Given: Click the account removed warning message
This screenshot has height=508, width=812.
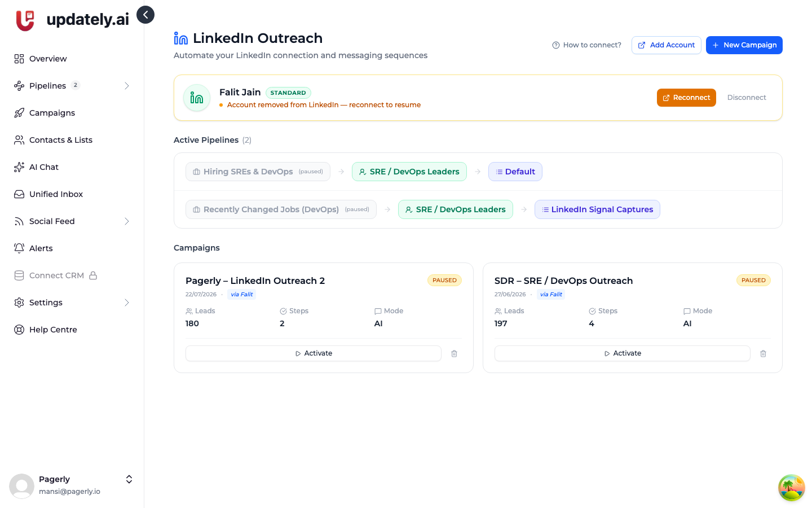Looking at the screenshot, I should [324, 105].
